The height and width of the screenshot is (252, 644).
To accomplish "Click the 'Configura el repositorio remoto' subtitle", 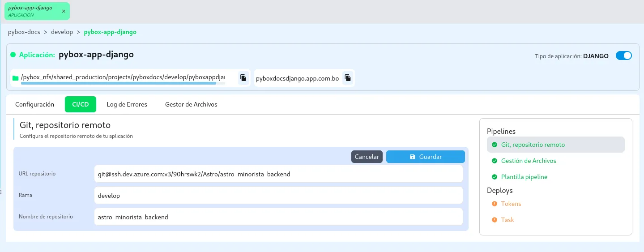I will click(76, 136).
